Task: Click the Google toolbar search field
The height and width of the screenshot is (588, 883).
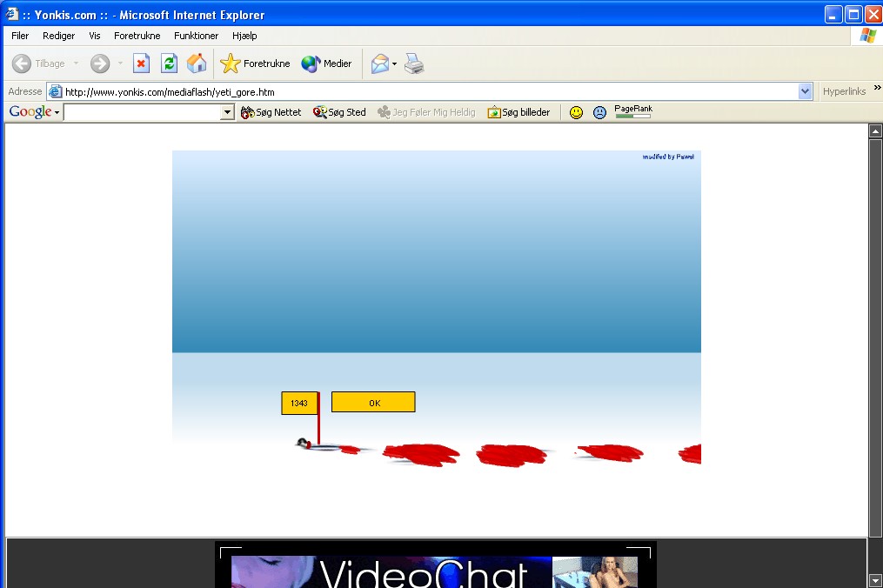Action: pos(143,112)
